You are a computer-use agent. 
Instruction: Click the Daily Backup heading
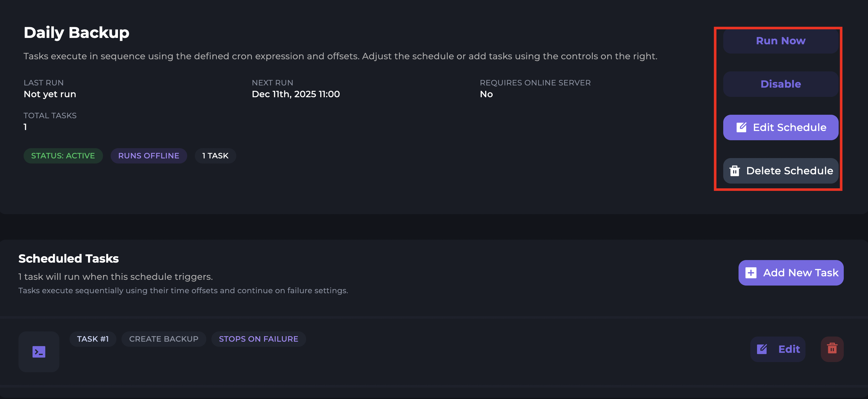click(x=77, y=33)
